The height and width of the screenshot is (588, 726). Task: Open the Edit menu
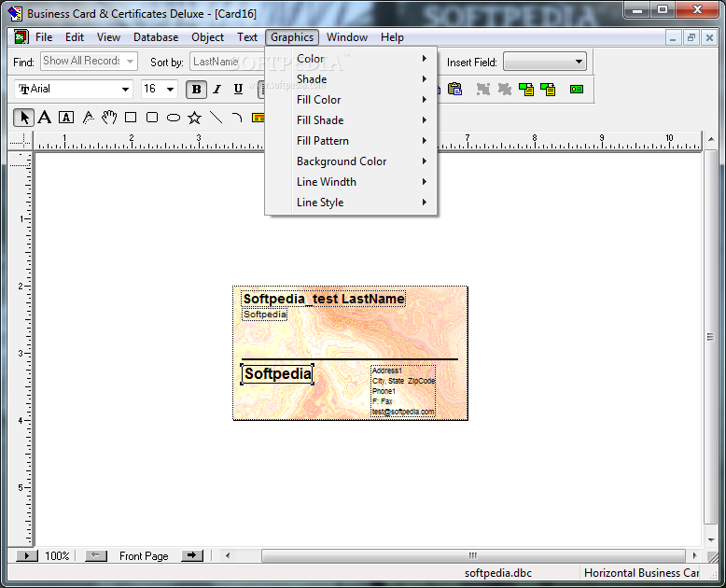coord(74,37)
